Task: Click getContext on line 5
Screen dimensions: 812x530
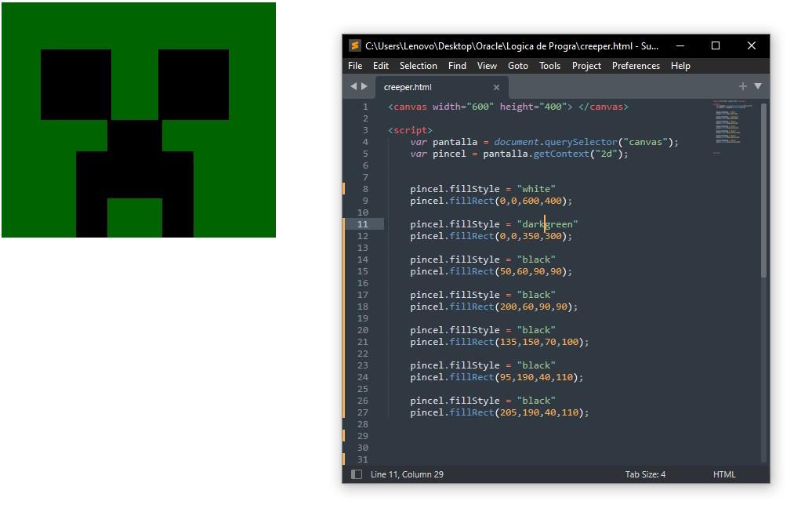Action: tap(561, 154)
